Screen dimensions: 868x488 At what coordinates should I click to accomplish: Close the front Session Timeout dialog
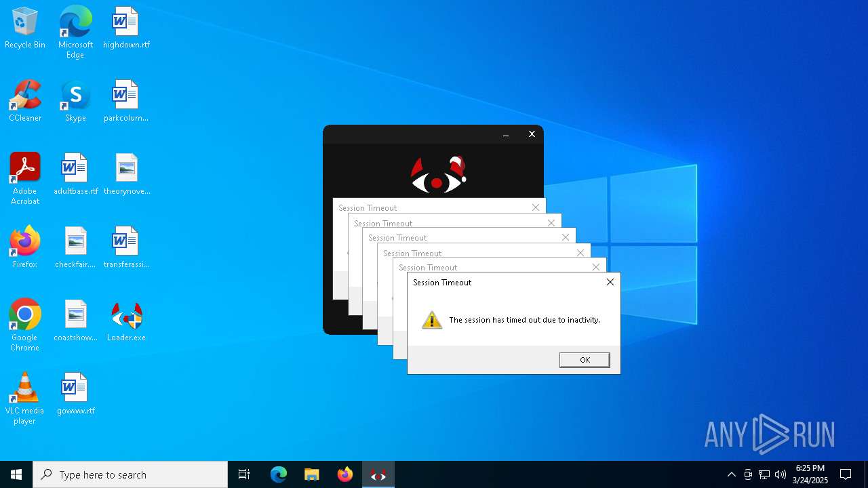pyautogui.click(x=610, y=282)
